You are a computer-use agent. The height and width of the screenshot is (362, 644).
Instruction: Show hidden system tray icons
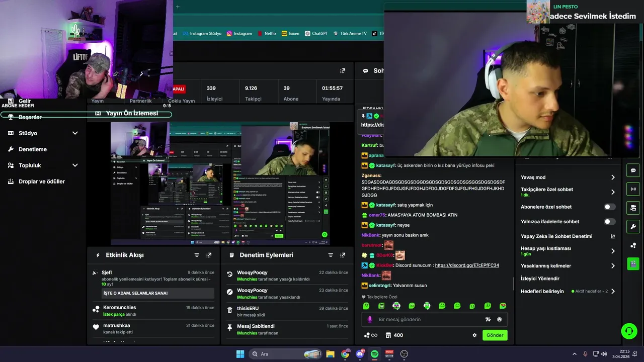point(574,354)
